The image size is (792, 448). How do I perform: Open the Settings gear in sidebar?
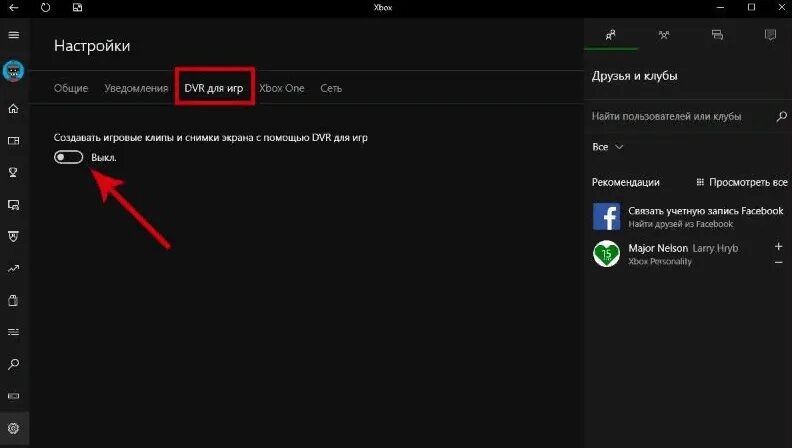(14, 428)
